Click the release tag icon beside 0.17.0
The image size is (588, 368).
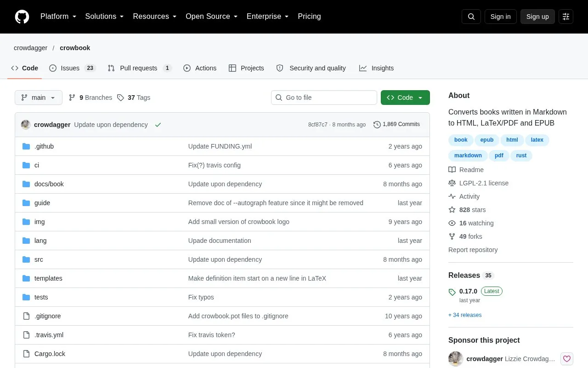click(452, 292)
